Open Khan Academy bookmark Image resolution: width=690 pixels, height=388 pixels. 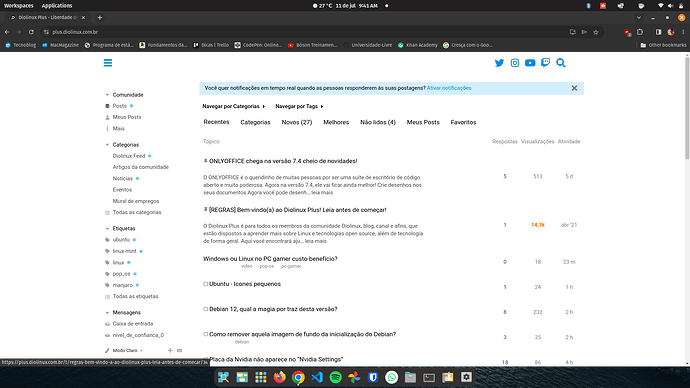point(418,45)
